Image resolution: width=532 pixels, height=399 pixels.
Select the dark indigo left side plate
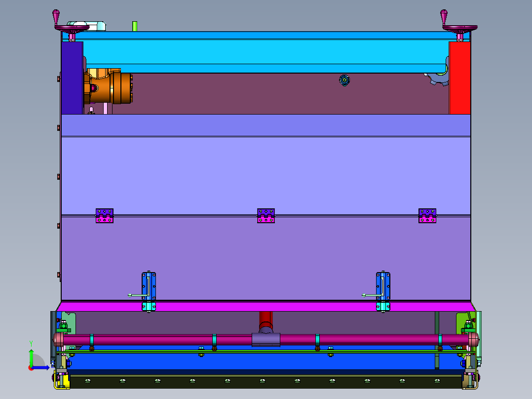point(72,78)
